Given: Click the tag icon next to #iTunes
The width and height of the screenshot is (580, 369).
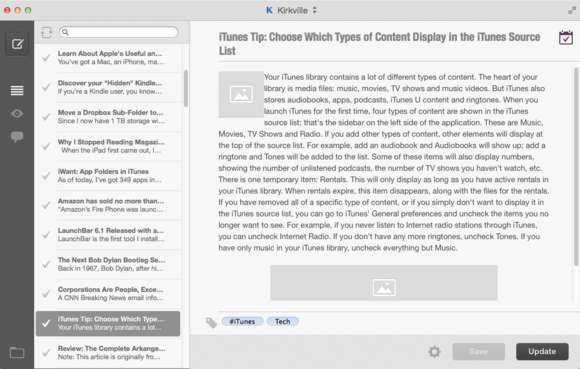Looking at the screenshot, I should [x=211, y=322].
